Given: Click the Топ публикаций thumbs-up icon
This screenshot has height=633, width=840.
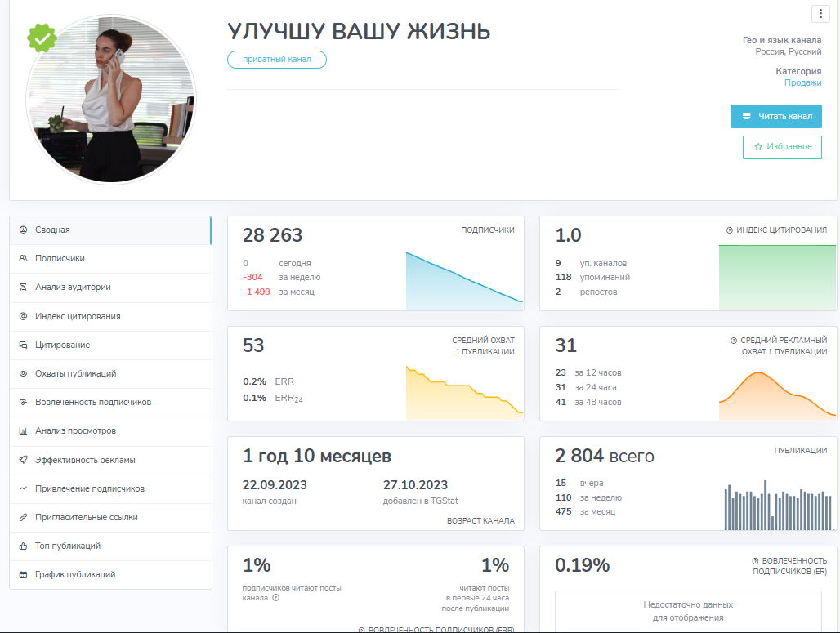Looking at the screenshot, I should [x=23, y=546].
